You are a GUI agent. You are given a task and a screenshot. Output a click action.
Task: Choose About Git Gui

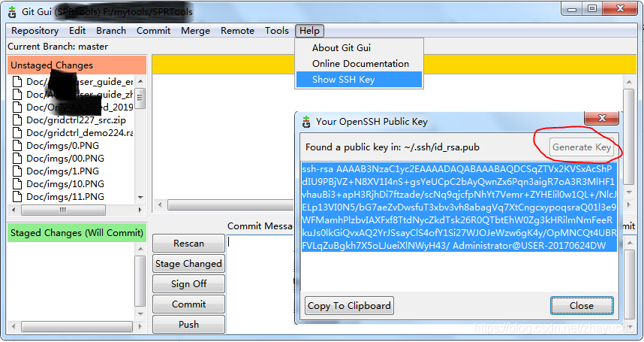342,48
